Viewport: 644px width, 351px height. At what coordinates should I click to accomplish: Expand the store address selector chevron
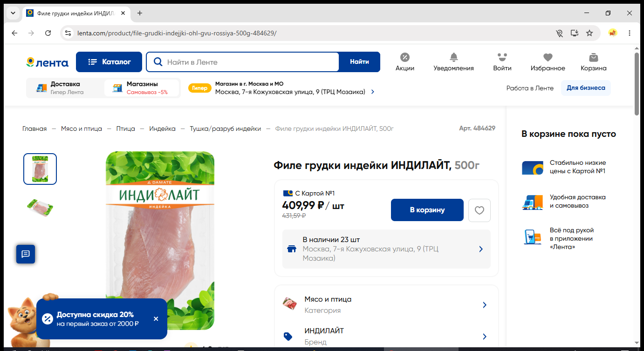(372, 92)
